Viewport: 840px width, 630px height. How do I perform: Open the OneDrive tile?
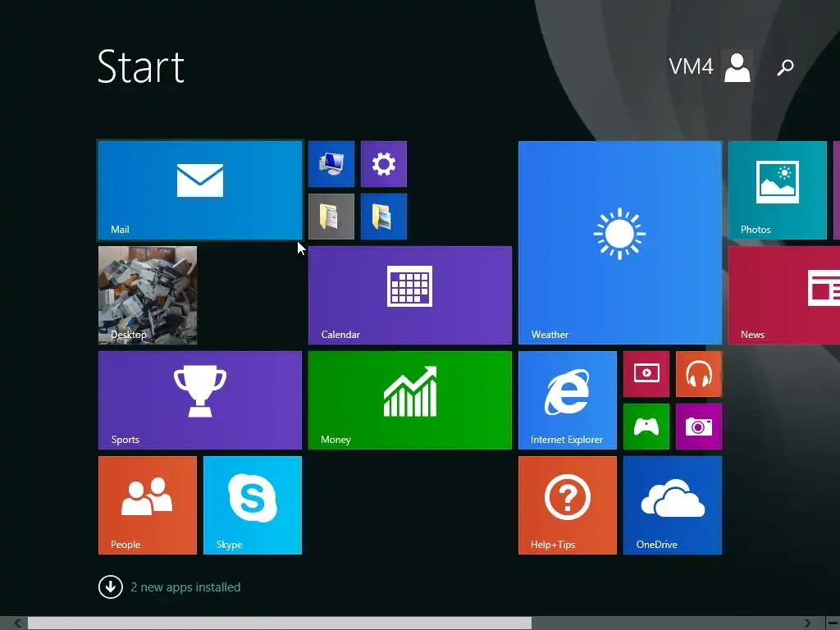coord(673,505)
